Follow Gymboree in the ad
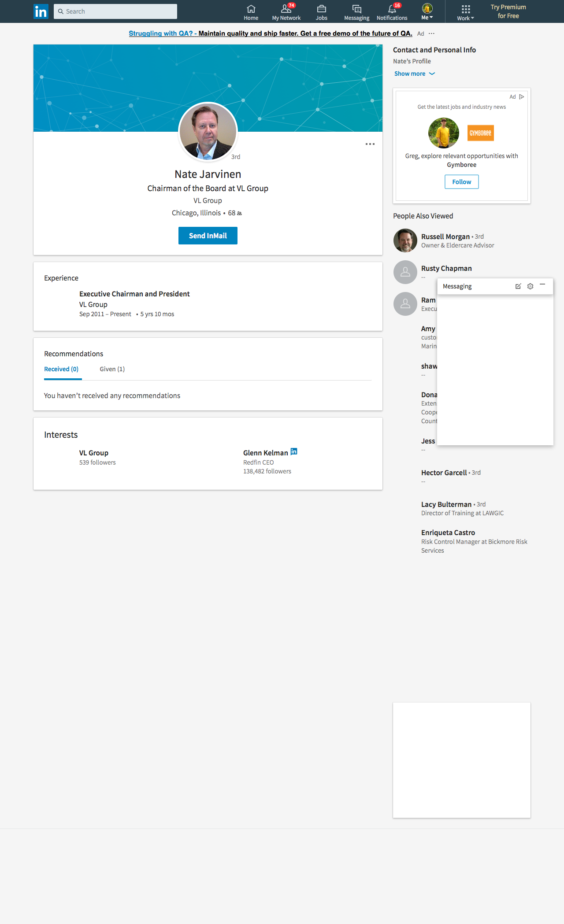564x924 pixels. [461, 182]
